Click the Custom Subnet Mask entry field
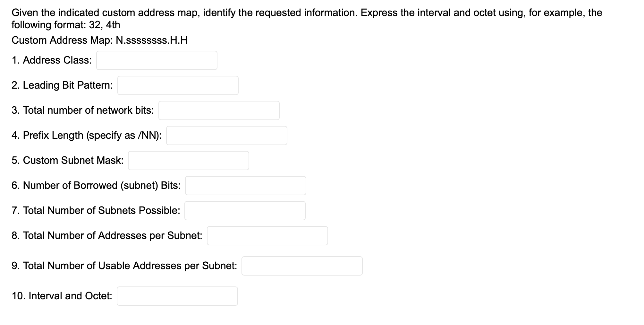The image size is (644, 325). pyautogui.click(x=188, y=160)
